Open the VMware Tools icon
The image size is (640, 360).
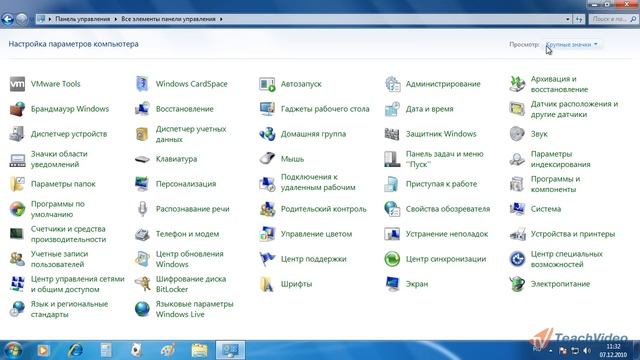(x=17, y=84)
